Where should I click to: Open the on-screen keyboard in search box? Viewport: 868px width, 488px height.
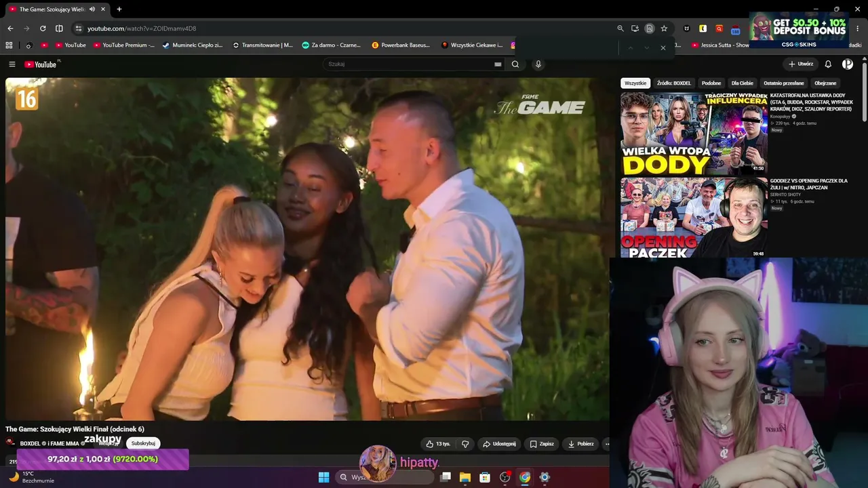coord(498,64)
